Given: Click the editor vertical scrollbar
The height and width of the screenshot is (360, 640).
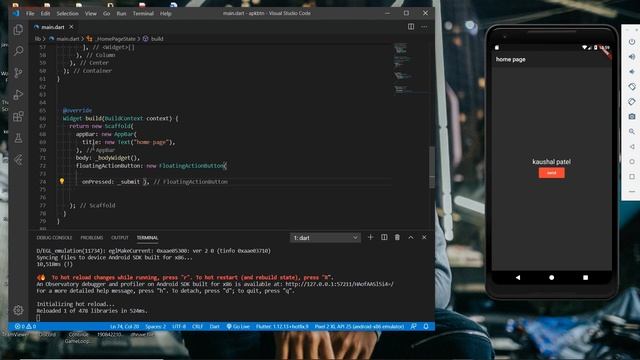Looking at the screenshot, I should pyautogui.click(x=431, y=167).
